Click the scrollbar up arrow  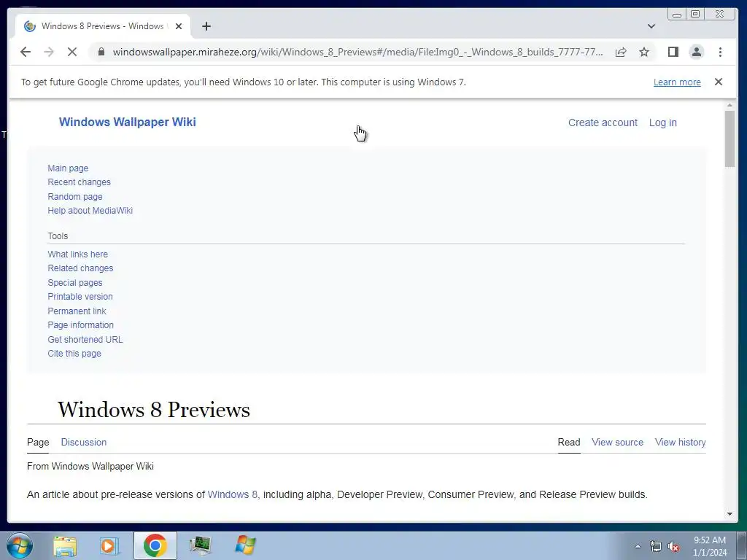click(x=729, y=105)
